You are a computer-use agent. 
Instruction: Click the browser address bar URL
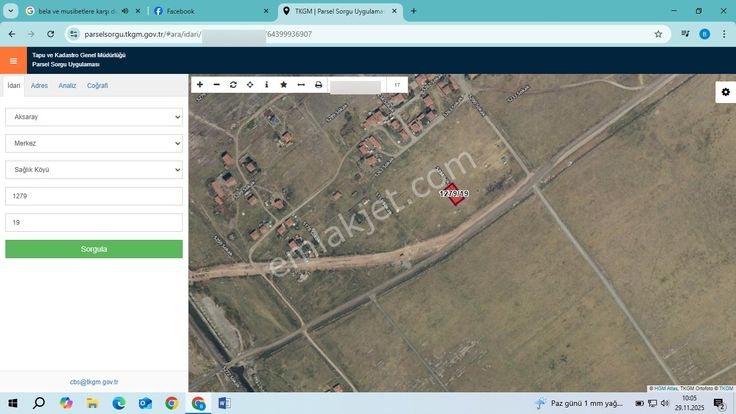click(x=198, y=34)
